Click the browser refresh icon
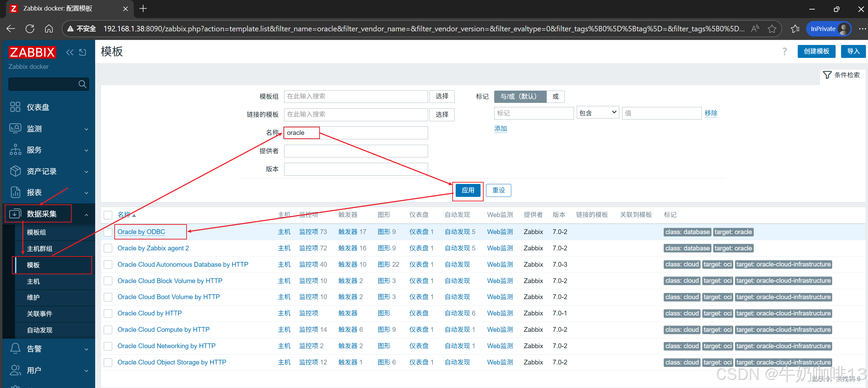 coord(30,29)
